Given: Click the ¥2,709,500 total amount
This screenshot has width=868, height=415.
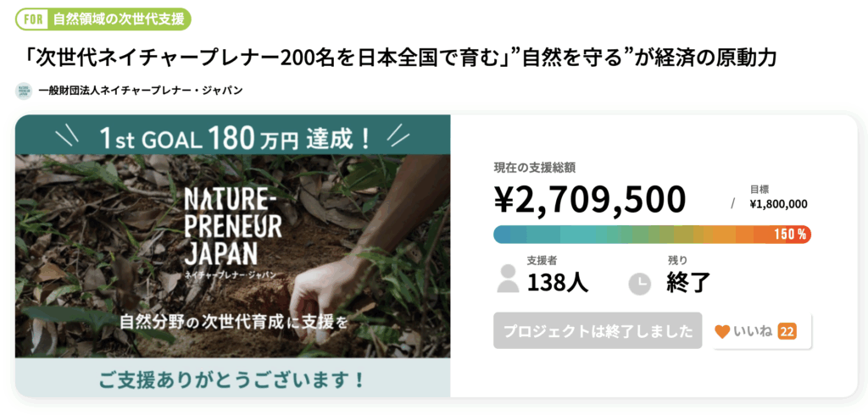Looking at the screenshot, I should tap(590, 200).
